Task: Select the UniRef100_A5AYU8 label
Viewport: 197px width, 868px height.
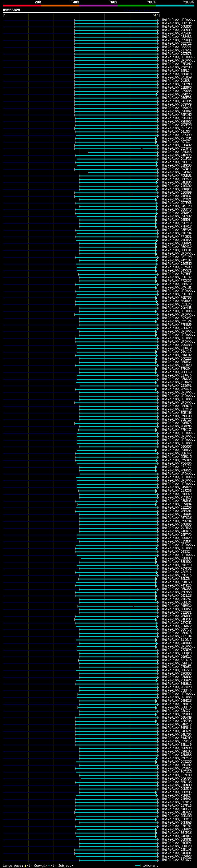Action: point(177,67)
